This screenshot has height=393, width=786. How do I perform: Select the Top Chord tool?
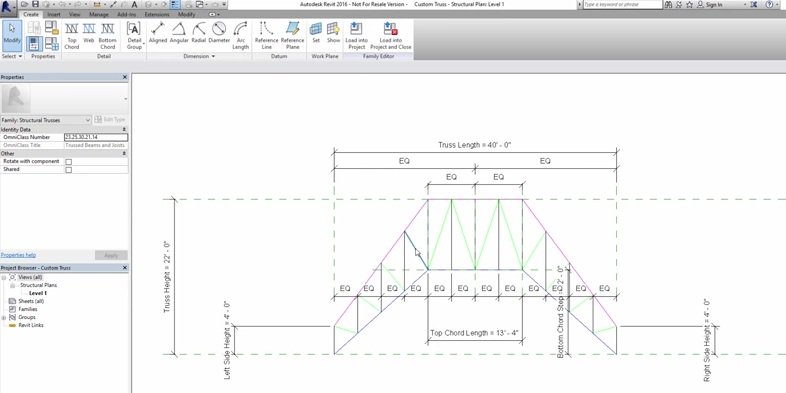click(72, 36)
